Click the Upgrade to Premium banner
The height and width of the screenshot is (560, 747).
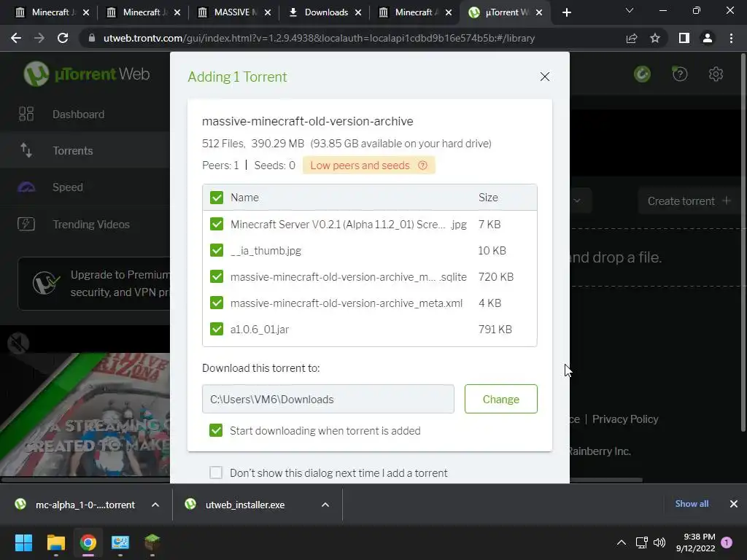pos(94,284)
